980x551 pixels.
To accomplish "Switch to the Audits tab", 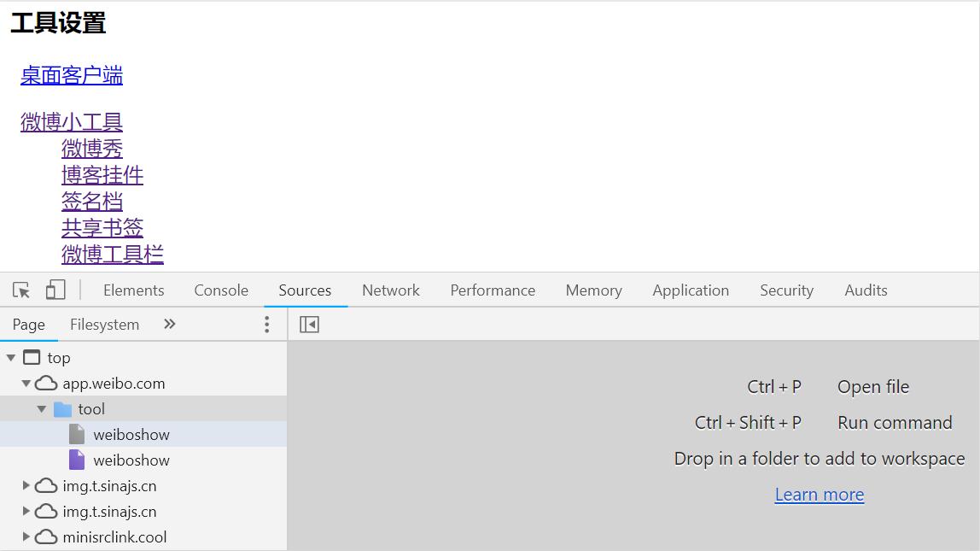I will pyautogui.click(x=866, y=290).
